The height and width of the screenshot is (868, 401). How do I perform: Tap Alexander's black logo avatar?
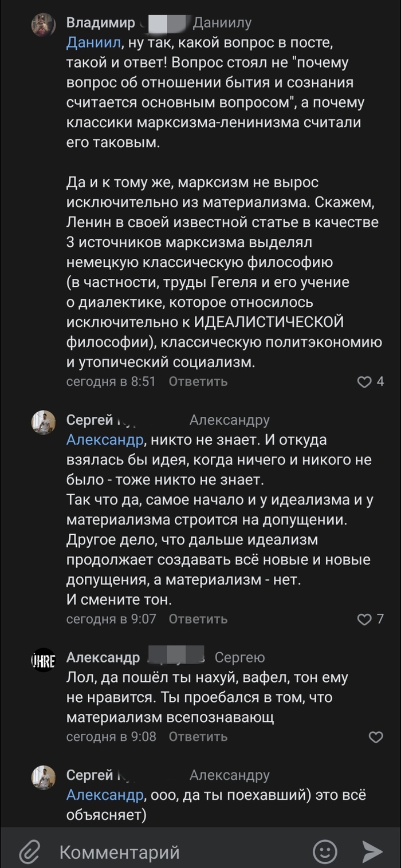(x=43, y=660)
